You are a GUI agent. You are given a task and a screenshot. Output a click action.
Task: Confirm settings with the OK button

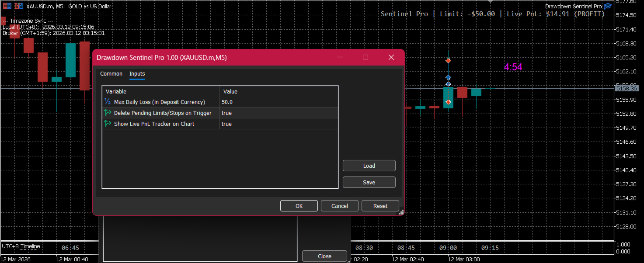point(299,206)
